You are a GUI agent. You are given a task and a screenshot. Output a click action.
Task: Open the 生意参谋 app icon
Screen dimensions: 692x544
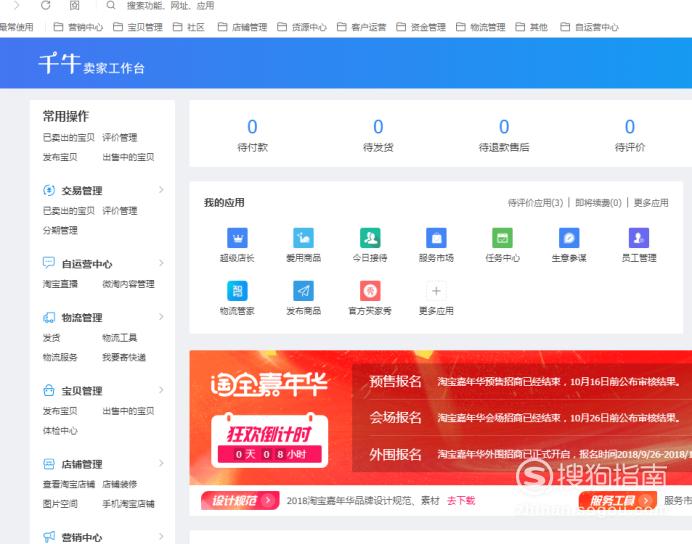pos(569,238)
